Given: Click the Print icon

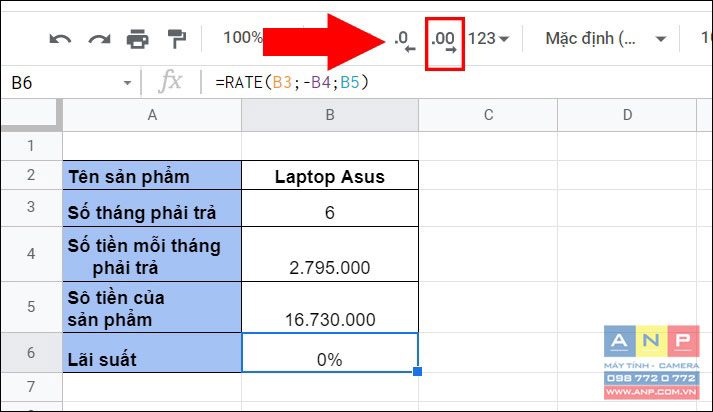Looking at the screenshot, I should pos(137,39).
